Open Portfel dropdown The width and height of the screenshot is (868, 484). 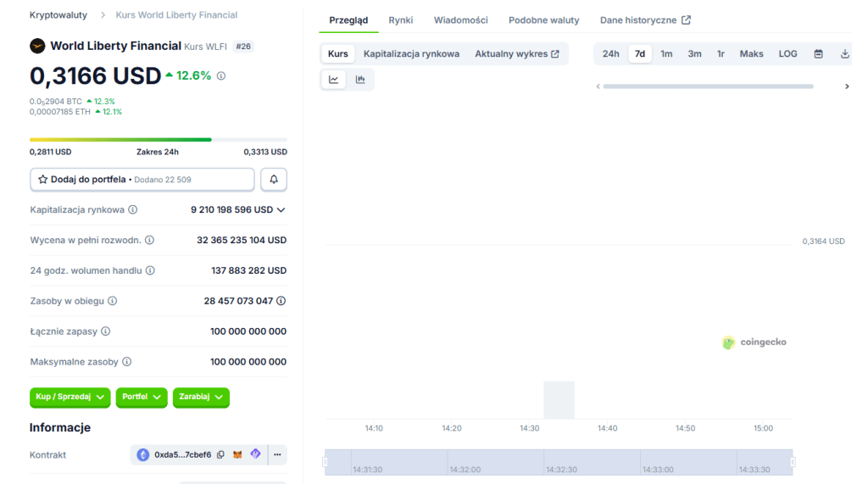[x=142, y=397]
